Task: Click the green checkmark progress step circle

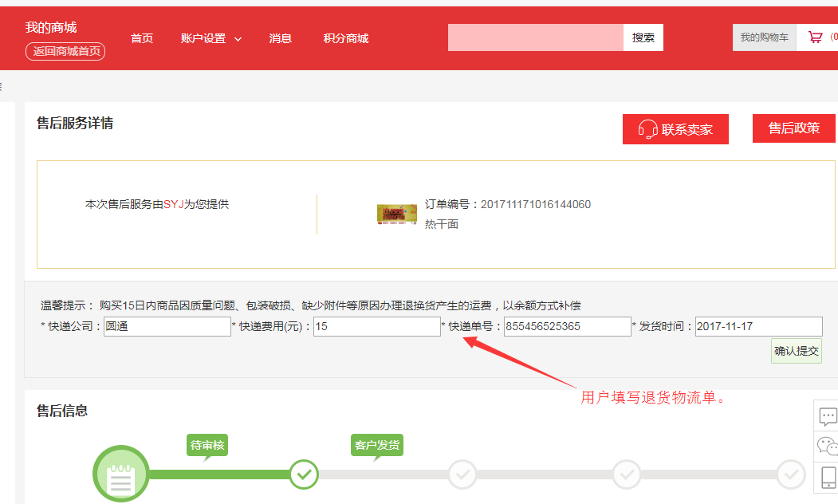Action: (304, 474)
